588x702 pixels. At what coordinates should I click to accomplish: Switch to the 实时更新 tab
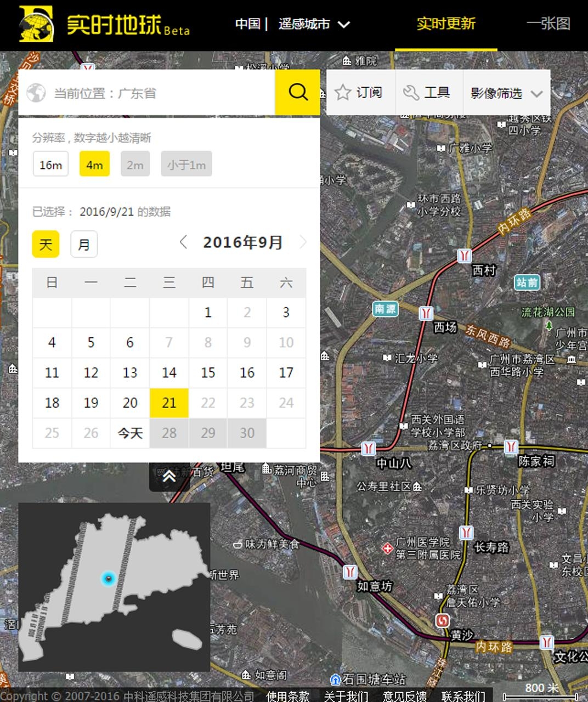tap(445, 24)
